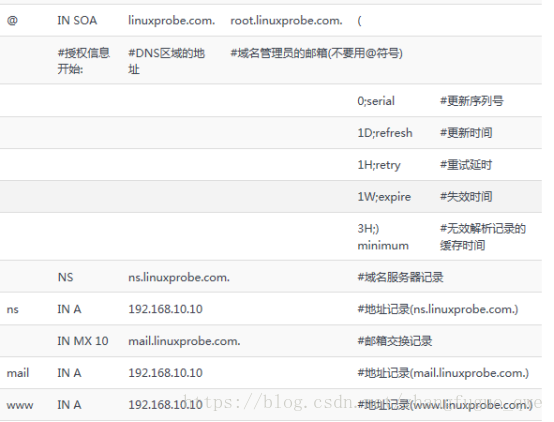The image size is (554, 422).
Task: Click the '#重试延时' comment
Action: coord(466,165)
